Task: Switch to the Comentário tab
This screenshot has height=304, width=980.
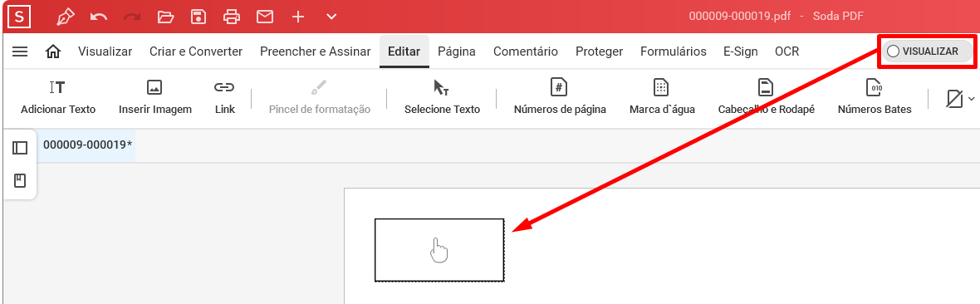Action: pos(526,51)
